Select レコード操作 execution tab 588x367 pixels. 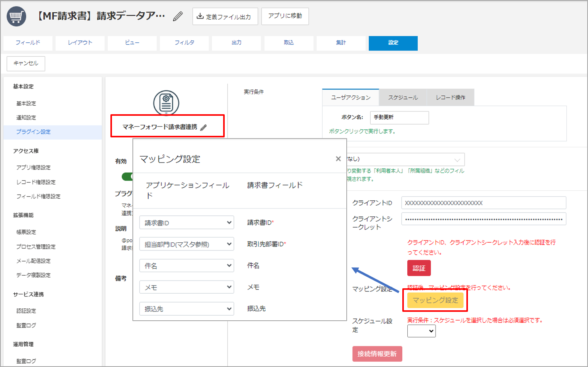tap(451, 97)
